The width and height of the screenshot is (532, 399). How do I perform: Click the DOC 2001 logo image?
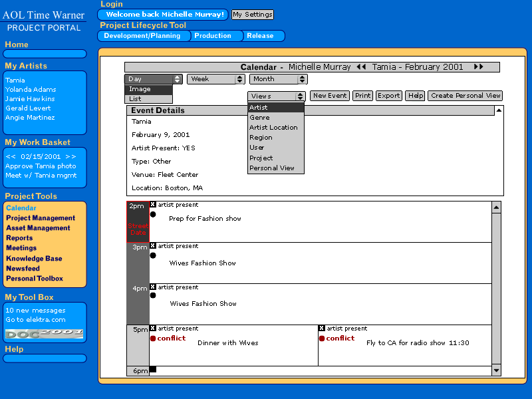pos(45,332)
